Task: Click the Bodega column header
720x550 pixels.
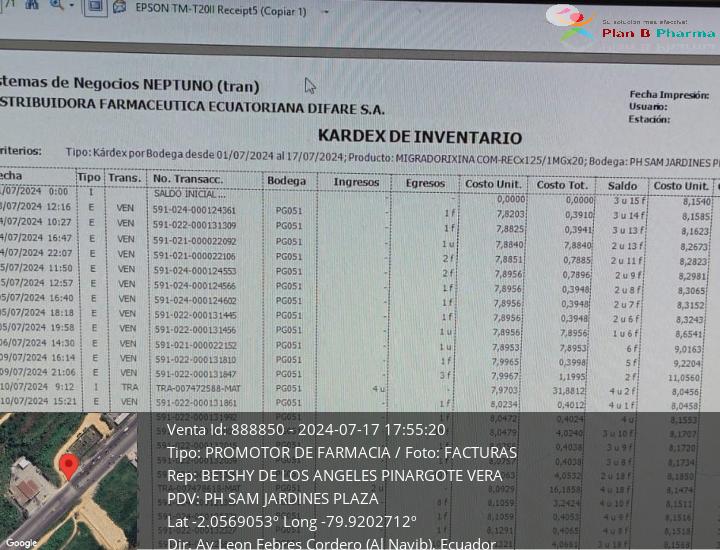Action: click(287, 181)
